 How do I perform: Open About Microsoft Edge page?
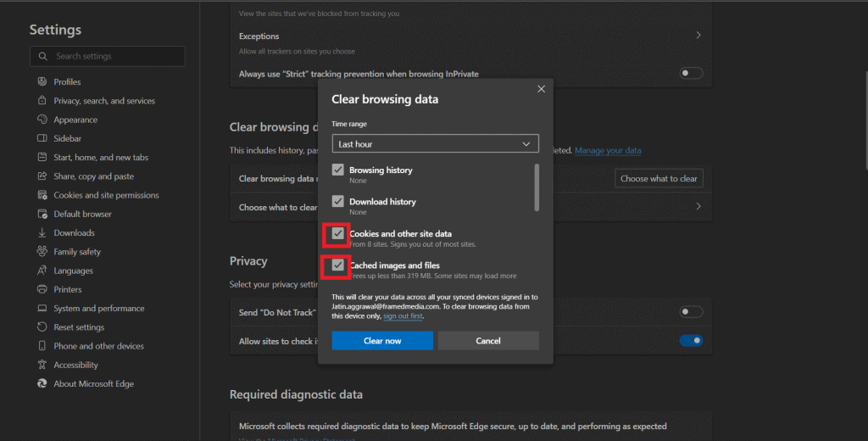click(x=93, y=382)
